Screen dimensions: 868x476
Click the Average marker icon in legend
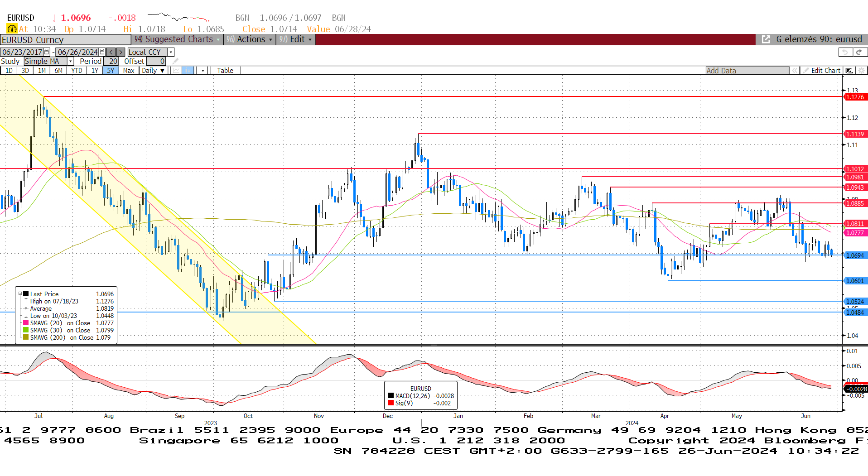tap(26, 308)
